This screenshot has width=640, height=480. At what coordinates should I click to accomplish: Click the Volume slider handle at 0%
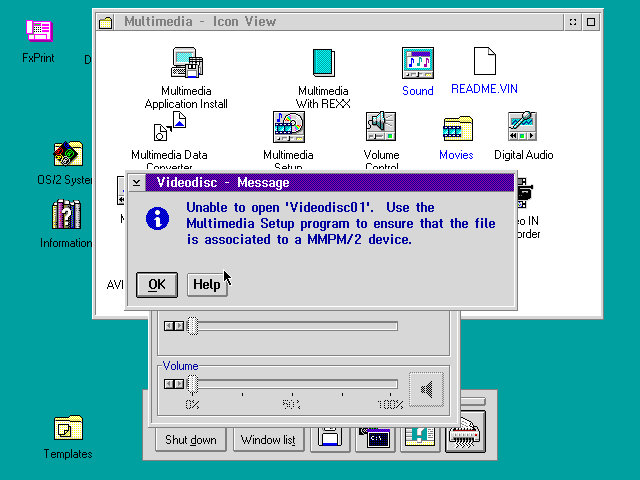(x=193, y=384)
